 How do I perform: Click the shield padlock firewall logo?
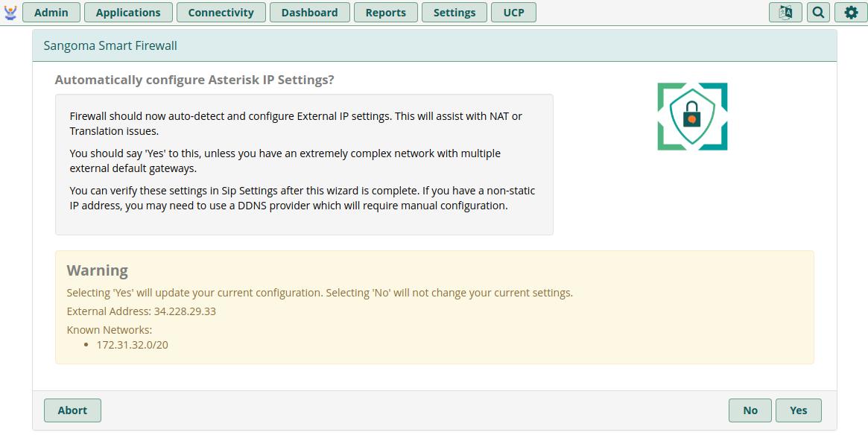click(692, 117)
